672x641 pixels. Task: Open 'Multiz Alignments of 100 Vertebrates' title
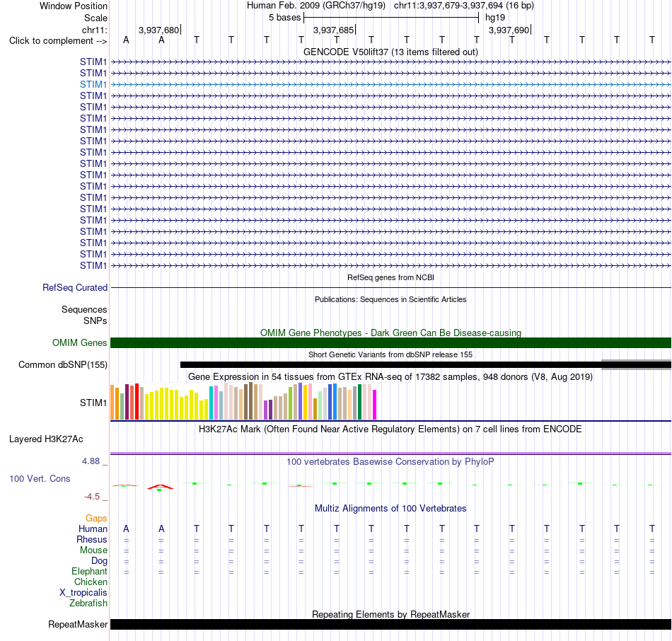point(390,509)
